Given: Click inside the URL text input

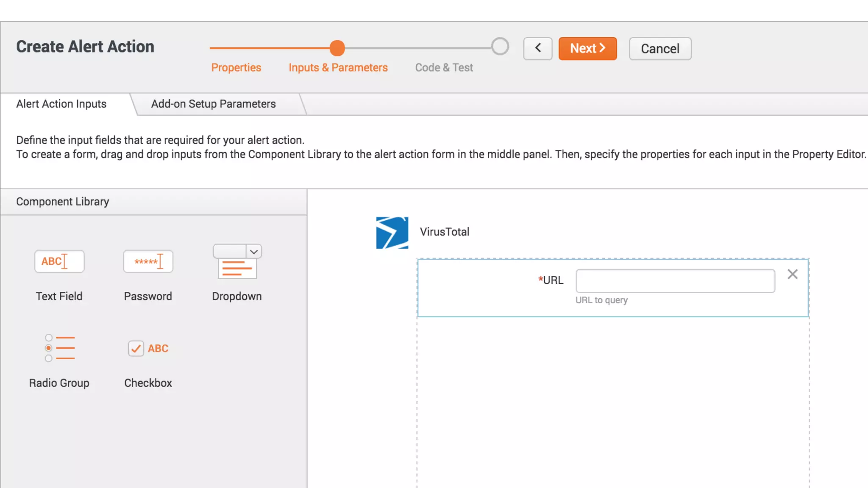Looking at the screenshot, I should click(675, 281).
